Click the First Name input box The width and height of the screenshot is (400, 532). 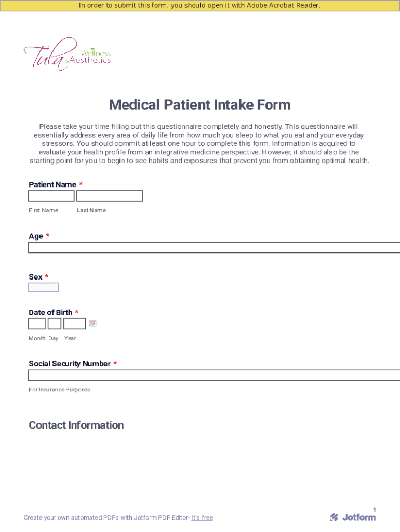pyautogui.click(x=51, y=196)
